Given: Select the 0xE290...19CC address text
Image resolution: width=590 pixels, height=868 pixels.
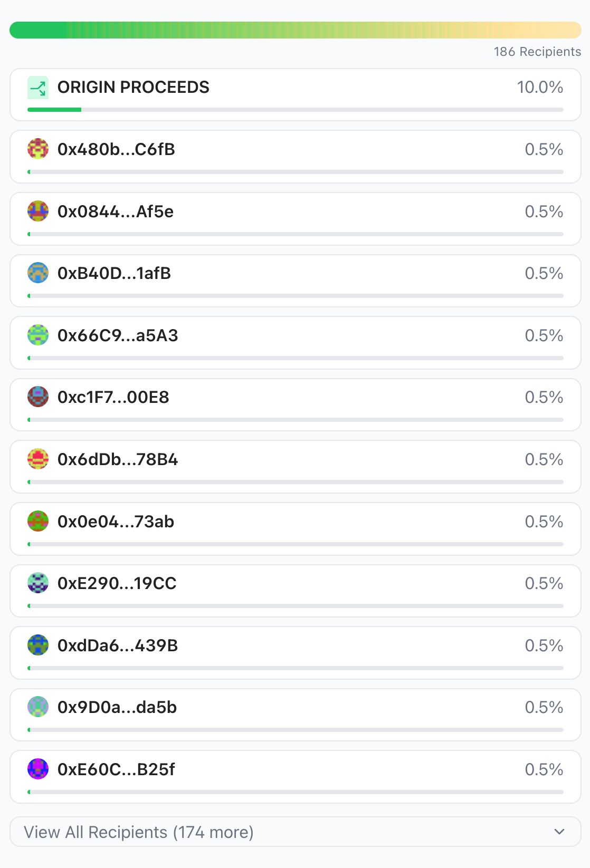Looking at the screenshot, I should pyautogui.click(x=117, y=583).
